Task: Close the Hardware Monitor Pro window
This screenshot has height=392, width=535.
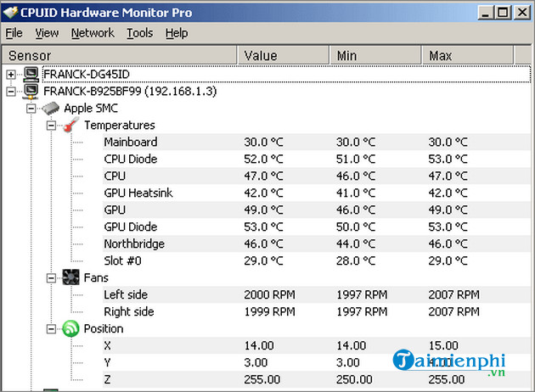Action: point(522,13)
